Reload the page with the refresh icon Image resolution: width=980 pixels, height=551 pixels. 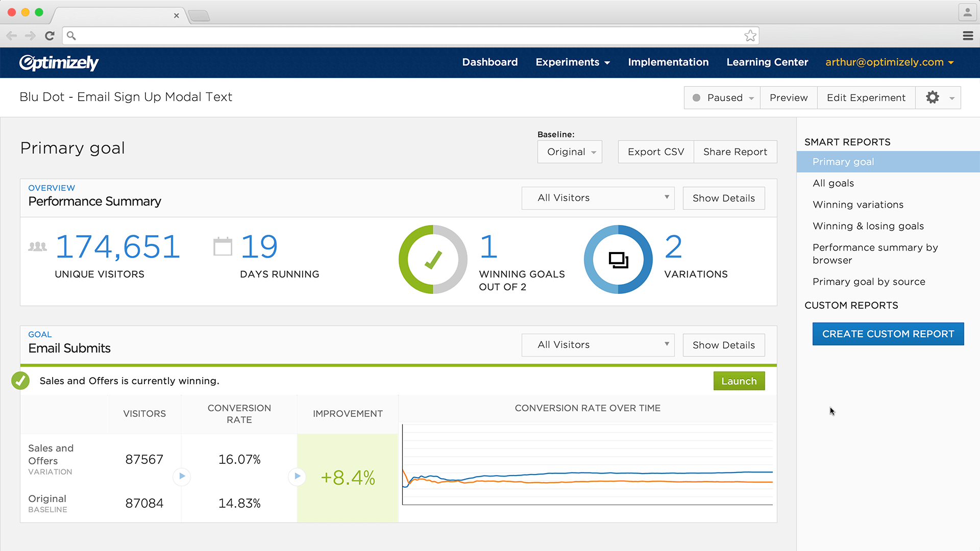click(x=50, y=36)
